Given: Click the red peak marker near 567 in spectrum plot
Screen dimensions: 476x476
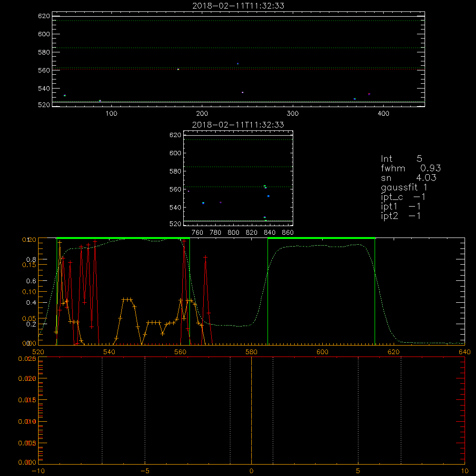Looking at the screenshot, I should [x=206, y=257].
